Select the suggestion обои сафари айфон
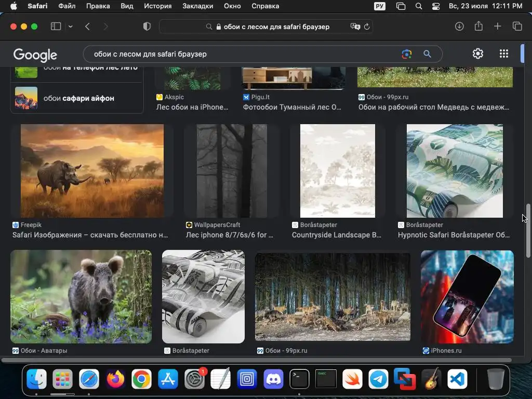 [x=77, y=98]
